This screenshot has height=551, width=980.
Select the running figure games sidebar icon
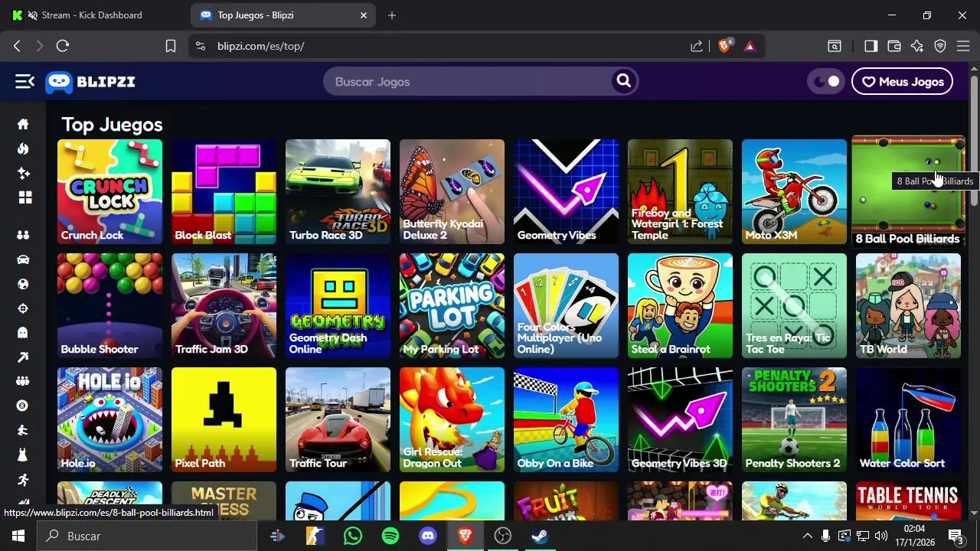pos(23,480)
